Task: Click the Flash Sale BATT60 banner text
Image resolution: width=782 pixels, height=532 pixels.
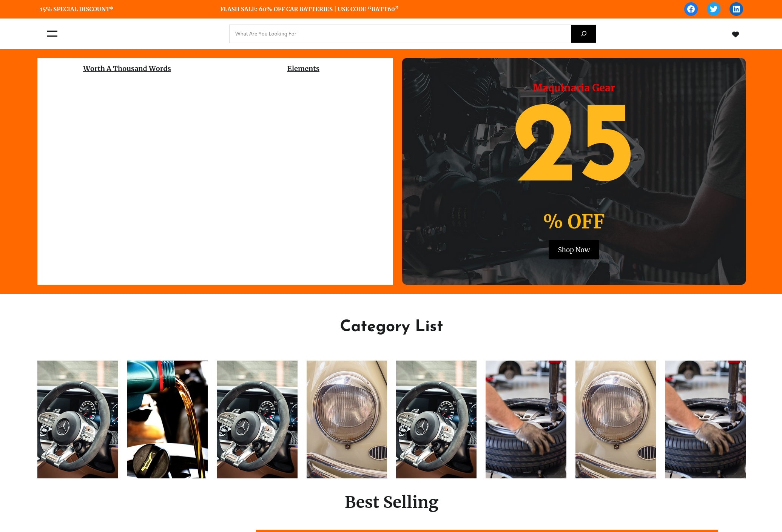Action: coord(309,9)
